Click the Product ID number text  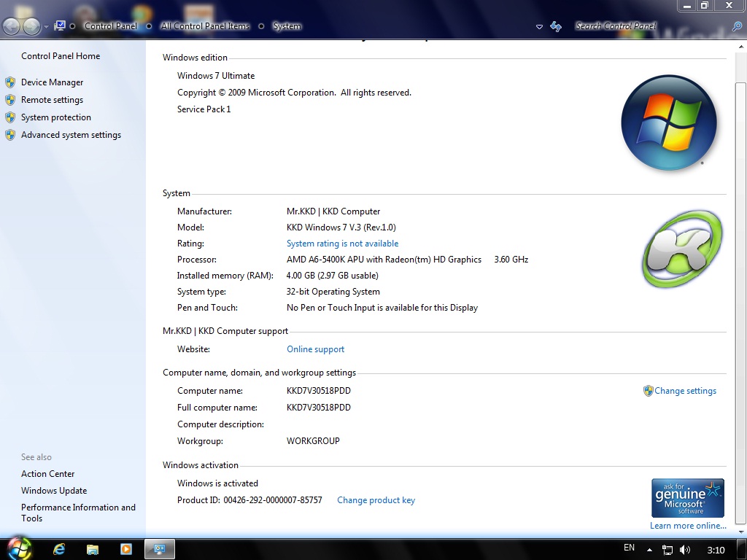[x=273, y=500]
